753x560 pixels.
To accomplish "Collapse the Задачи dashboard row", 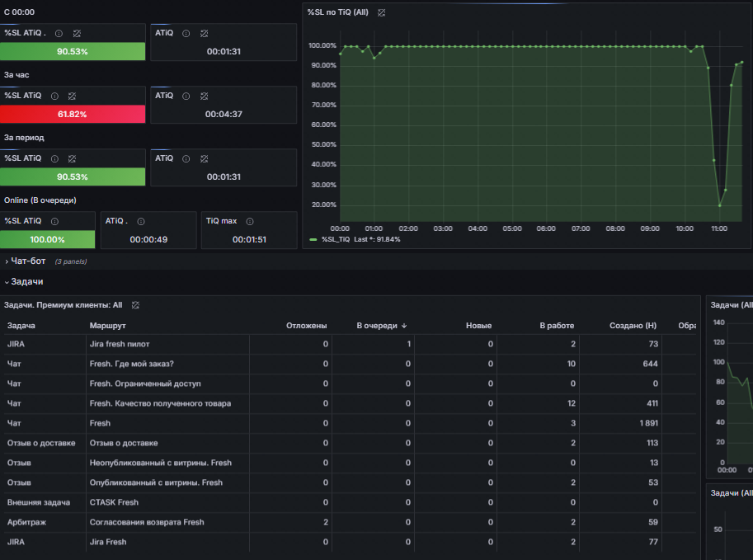I will pos(26,282).
